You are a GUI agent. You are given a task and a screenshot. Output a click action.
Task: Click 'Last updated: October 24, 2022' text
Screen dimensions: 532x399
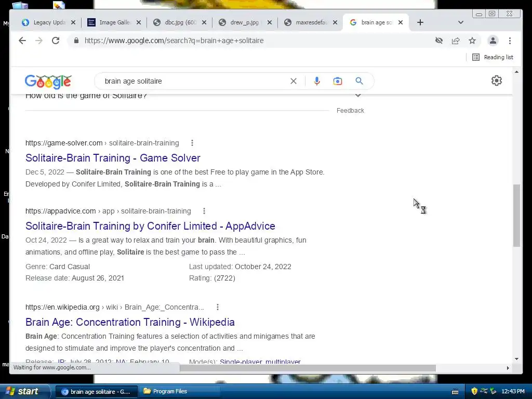pos(240,267)
